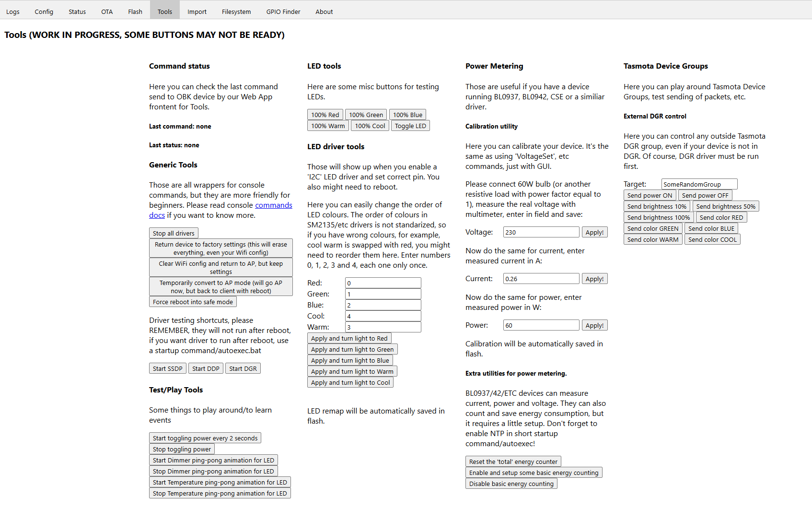Click the Power calibration input field
812x509 pixels.
pos(541,325)
